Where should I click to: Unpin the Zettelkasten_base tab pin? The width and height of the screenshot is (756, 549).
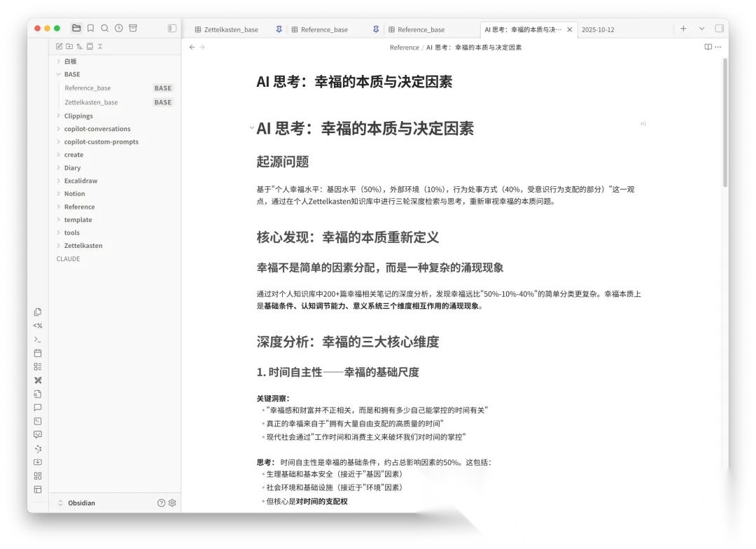coord(279,29)
